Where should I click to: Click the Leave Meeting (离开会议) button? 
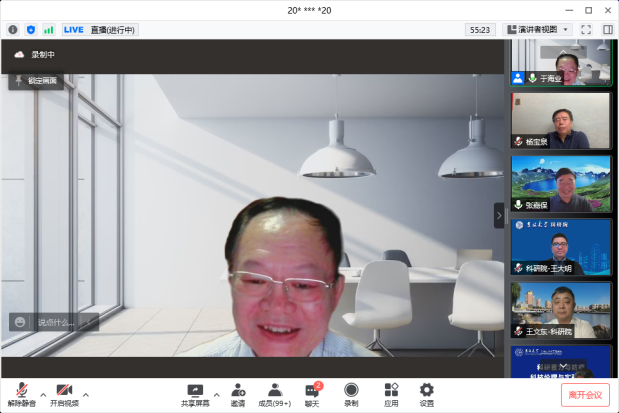coord(585,395)
